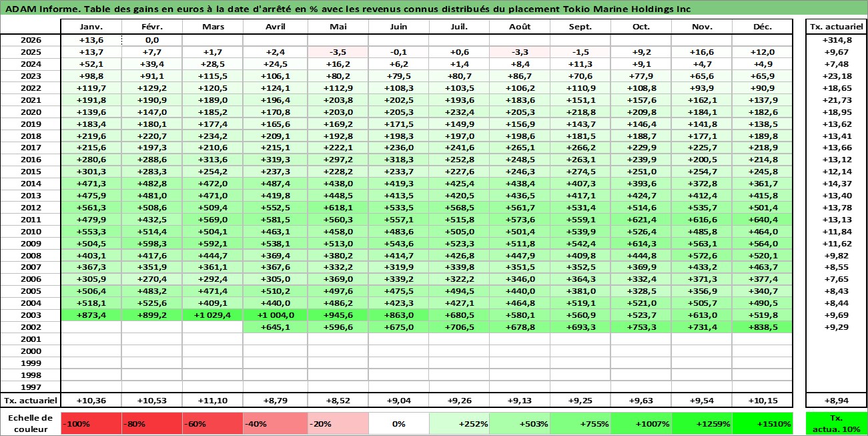Click the 'Echelle de couleur' label

click(31, 423)
